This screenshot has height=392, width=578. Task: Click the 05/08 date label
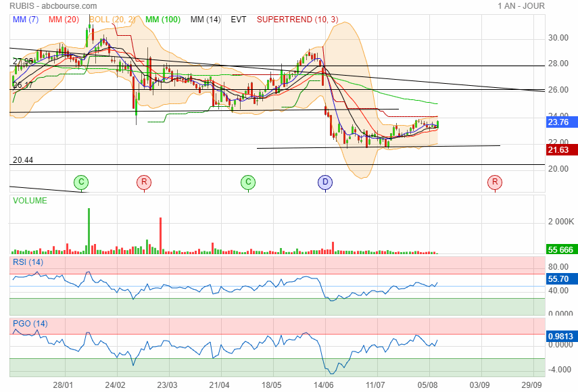(428, 385)
